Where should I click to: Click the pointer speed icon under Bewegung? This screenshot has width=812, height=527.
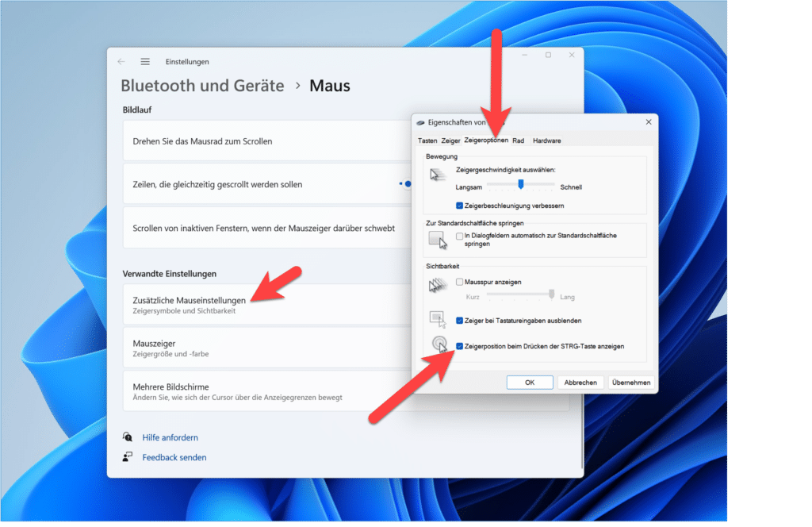pyautogui.click(x=438, y=176)
